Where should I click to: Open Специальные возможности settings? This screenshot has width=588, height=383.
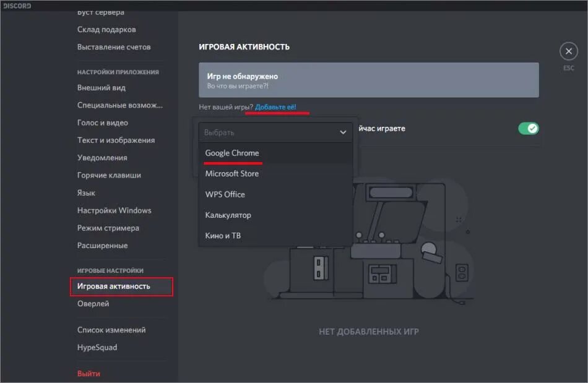[x=120, y=105]
